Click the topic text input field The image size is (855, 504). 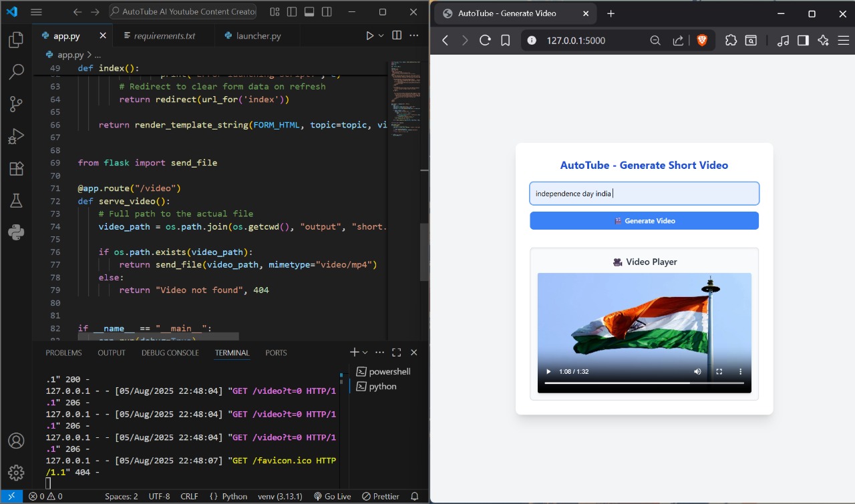click(x=644, y=194)
